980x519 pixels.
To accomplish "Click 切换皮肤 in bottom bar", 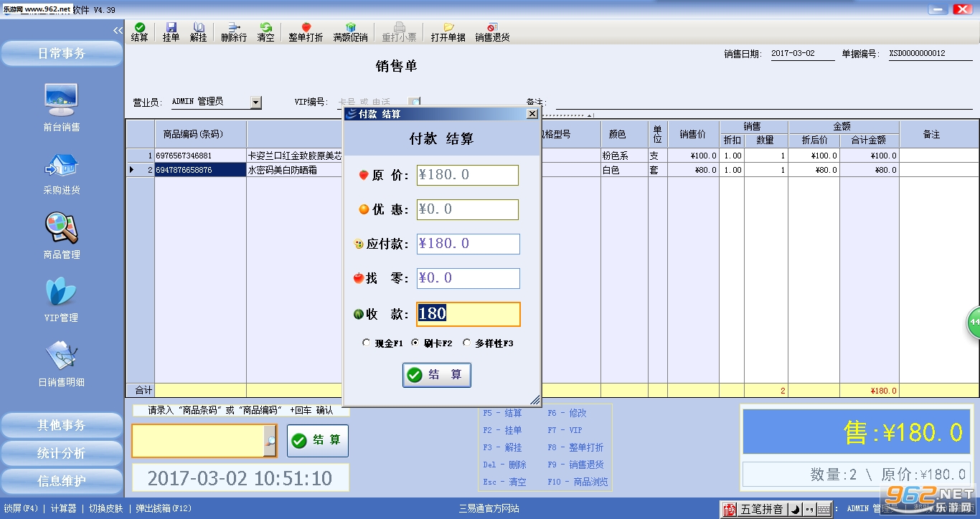I will pyautogui.click(x=106, y=508).
